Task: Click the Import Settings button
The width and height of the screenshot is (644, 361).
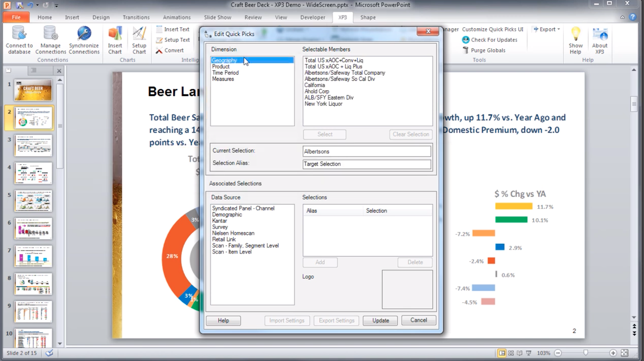Action: point(287,320)
